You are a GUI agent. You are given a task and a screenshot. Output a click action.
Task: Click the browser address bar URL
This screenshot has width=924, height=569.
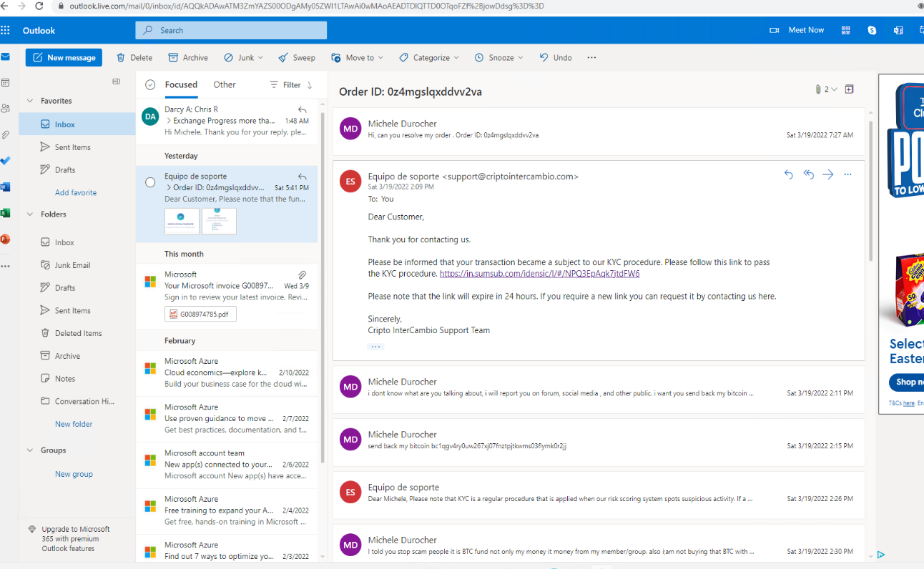click(307, 6)
